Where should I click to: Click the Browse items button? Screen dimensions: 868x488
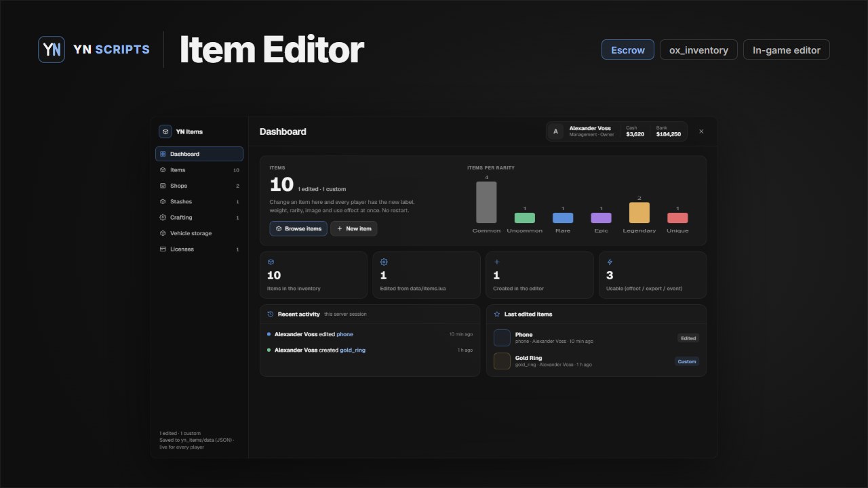click(x=298, y=228)
